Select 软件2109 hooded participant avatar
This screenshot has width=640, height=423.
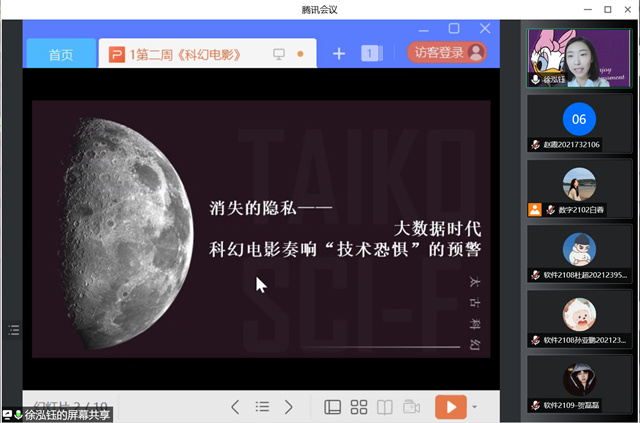(x=579, y=380)
